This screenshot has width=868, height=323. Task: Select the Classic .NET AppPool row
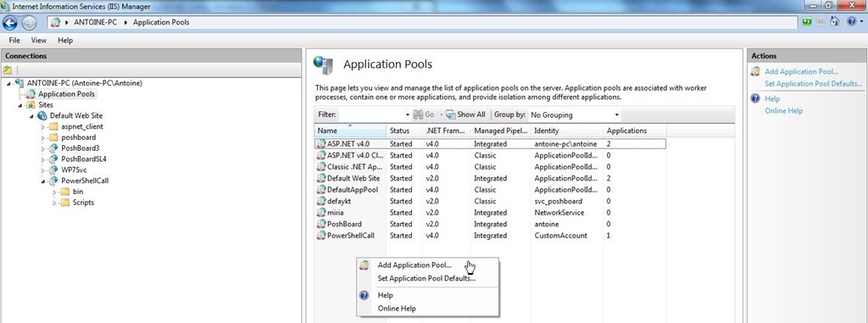(490, 167)
